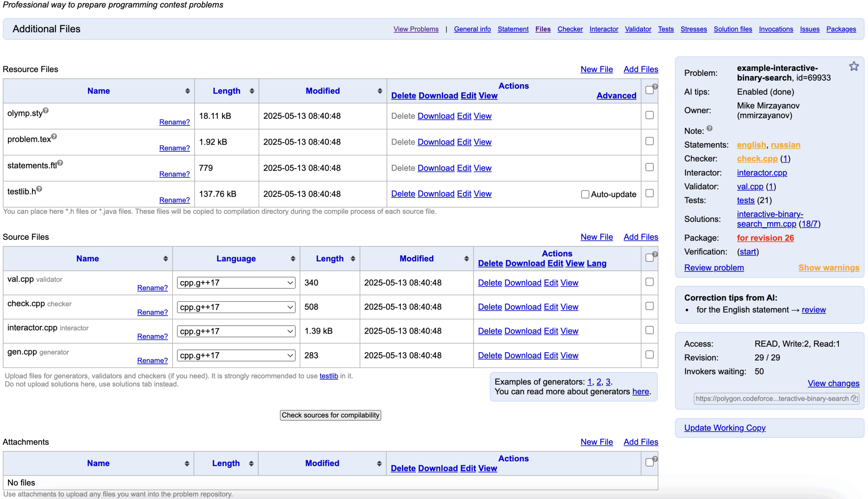868x499 pixels.
Task: Open the russian statement link
Action: coord(785,145)
